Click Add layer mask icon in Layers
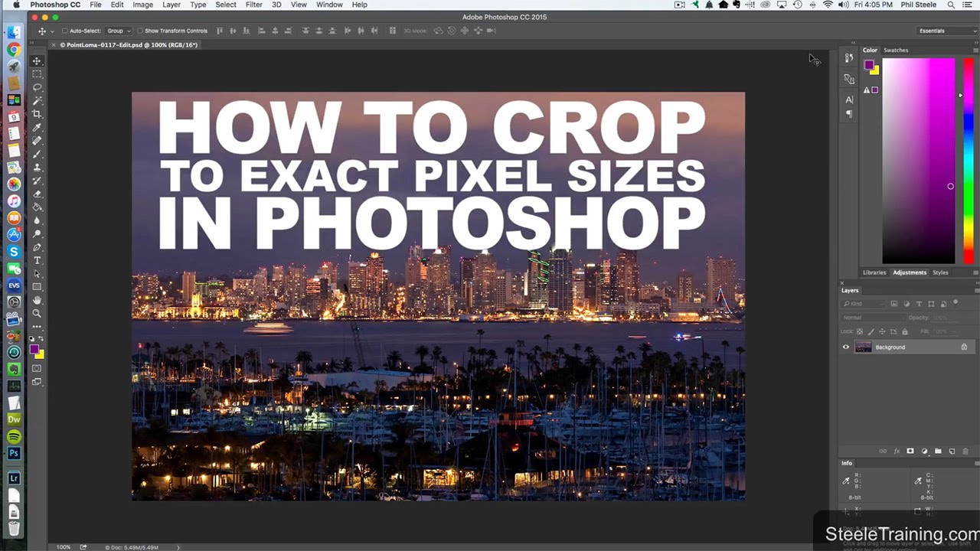Screen dimensions: 980x551 click(910, 452)
